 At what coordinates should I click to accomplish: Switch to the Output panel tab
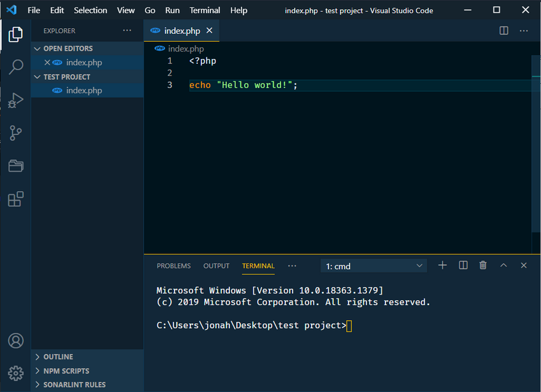pos(216,266)
